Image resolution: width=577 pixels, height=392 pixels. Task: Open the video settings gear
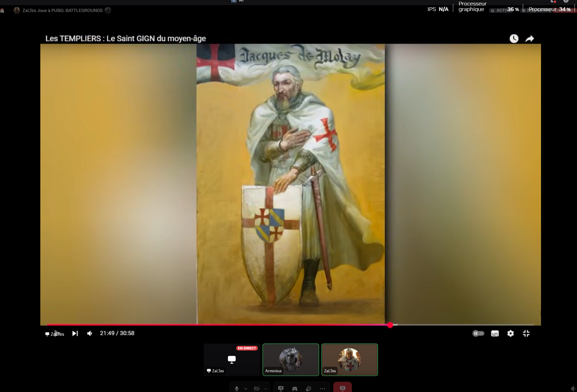(x=511, y=333)
